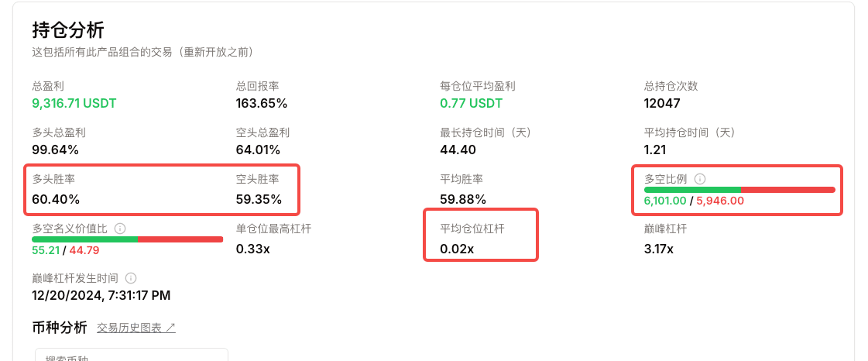This screenshot has width=868, height=361.
Task: Click the info icon beside 巅峰杠杆发生时间
Action: click(131, 278)
